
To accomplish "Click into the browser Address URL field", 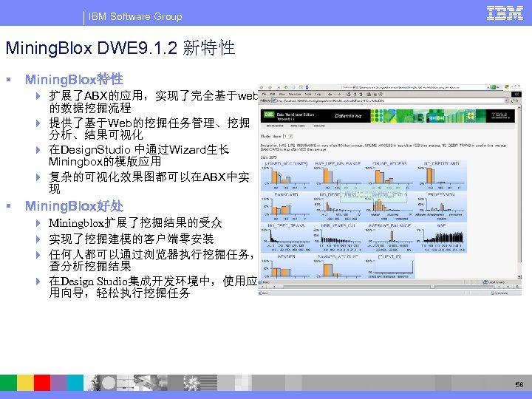I will pyautogui.click(x=389, y=100).
